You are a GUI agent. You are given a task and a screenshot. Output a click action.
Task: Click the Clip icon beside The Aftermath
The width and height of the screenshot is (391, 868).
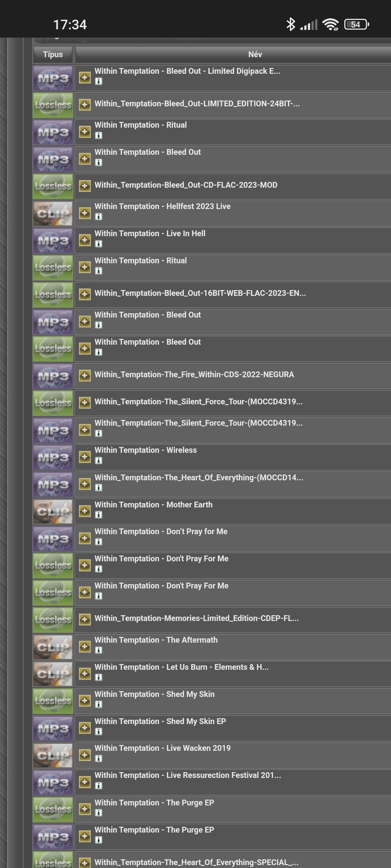coord(53,647)
